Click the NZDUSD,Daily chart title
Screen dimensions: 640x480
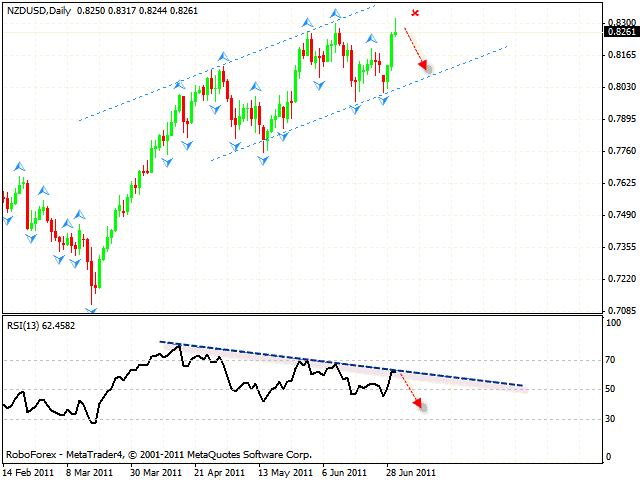37,9
